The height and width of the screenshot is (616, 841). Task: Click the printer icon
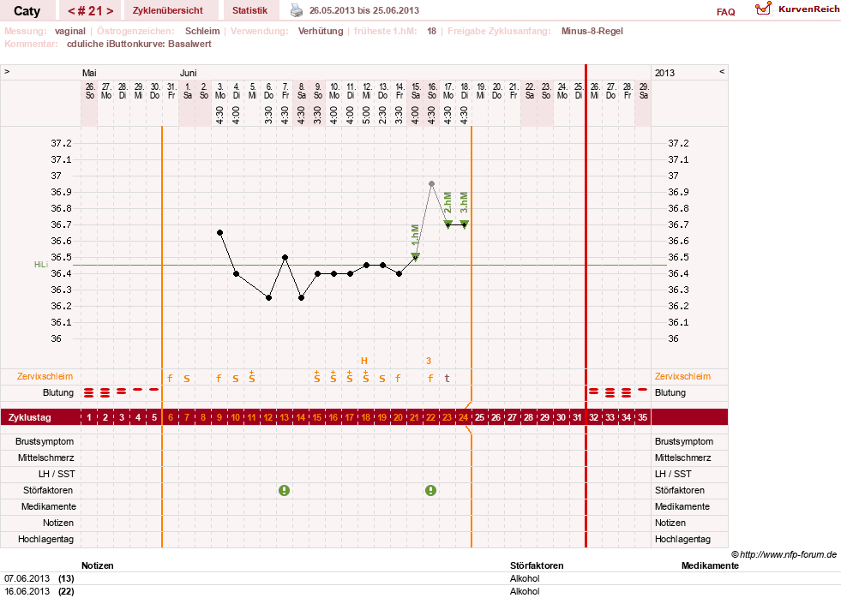pos(297,10)
